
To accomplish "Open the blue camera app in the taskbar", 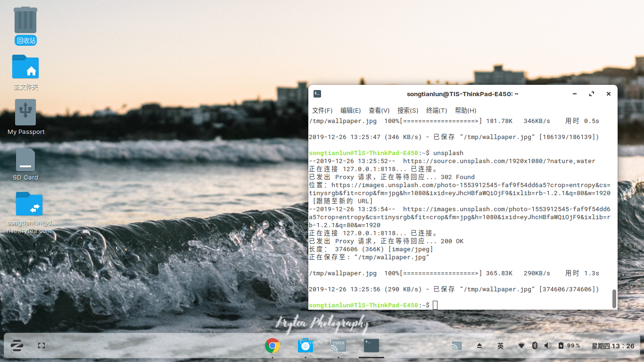I will click(305, 346).
